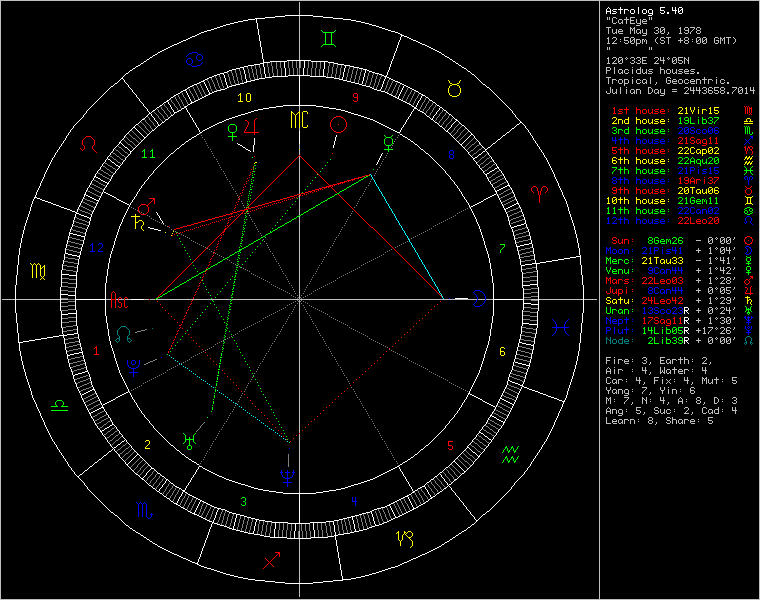Click the 12:50pm time line
760x600 pixels.
(x=671, y=41)
